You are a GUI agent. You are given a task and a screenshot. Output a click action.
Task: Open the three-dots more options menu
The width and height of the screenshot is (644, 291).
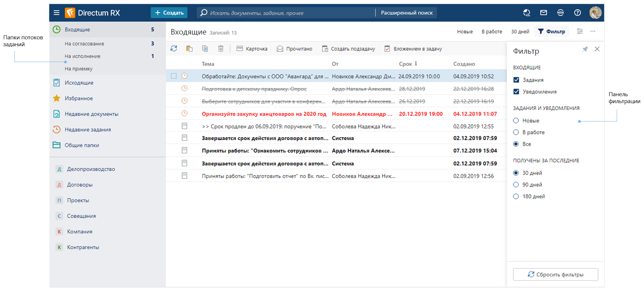[x=593, y=31]
